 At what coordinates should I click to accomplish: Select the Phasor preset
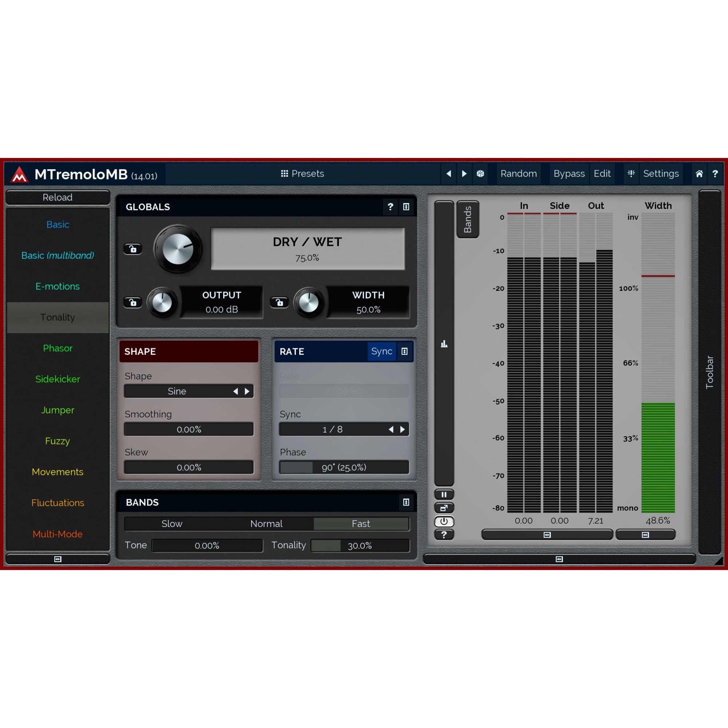58,348
